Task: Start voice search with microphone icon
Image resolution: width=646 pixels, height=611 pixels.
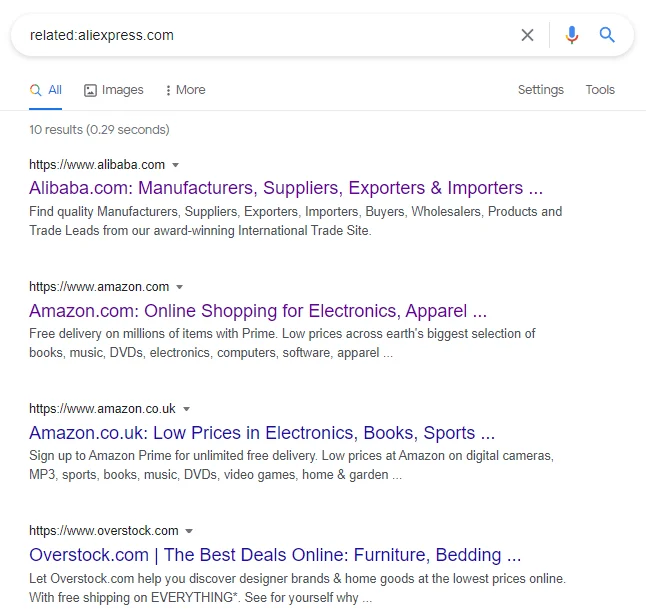Action: 571,35
